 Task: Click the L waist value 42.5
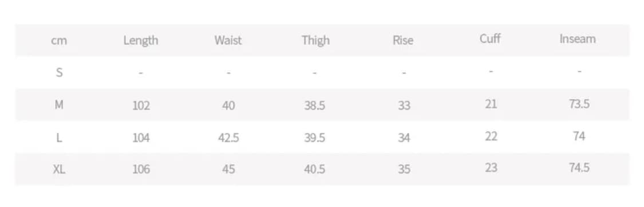(x=228, y=138)
